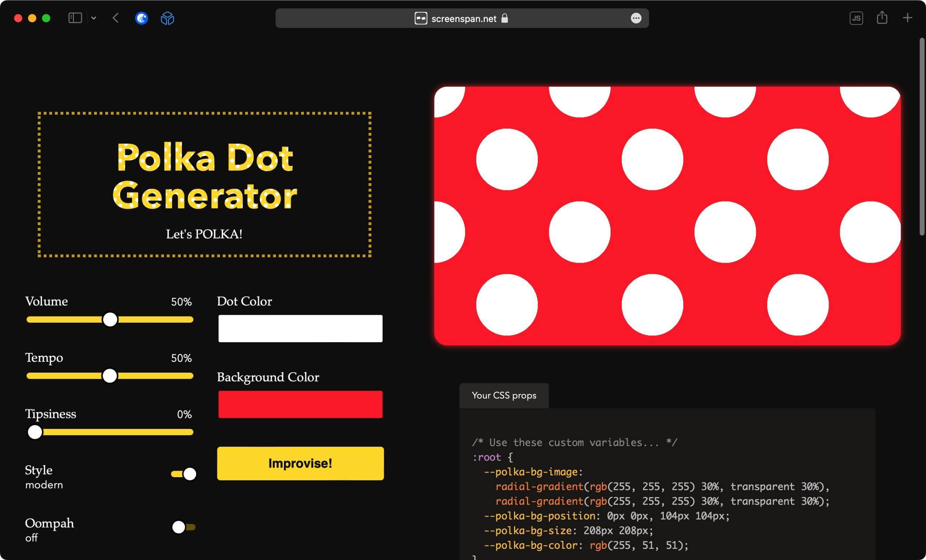Viewport: 926px width, 560px height.
Task: Go back with the back arrow
Action: pos(116,18)
